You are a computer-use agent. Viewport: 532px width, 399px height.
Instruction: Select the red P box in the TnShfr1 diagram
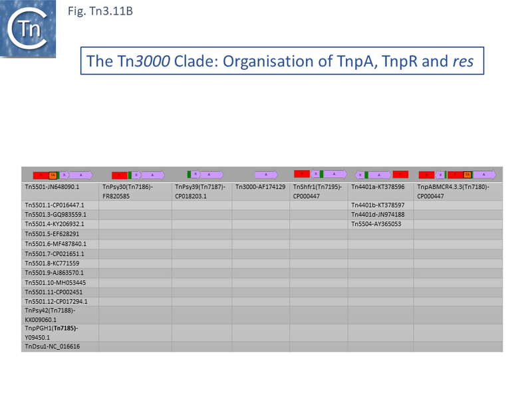pyautogui.click(x=301, y=174)
